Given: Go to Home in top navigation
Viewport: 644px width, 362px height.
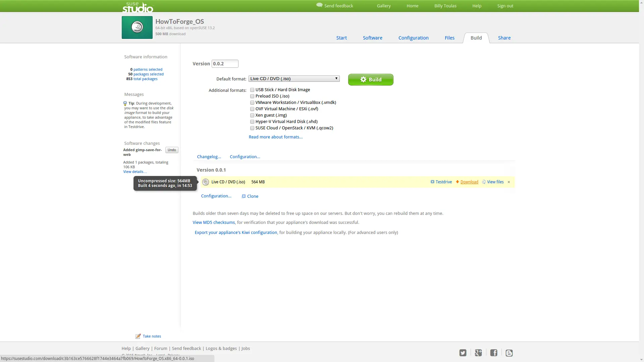Looking at the screenshot, I should click(412, 6).
